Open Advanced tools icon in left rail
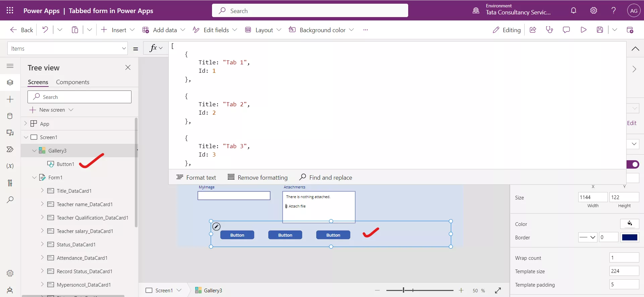644x297 pixels. tap(10, 183)
